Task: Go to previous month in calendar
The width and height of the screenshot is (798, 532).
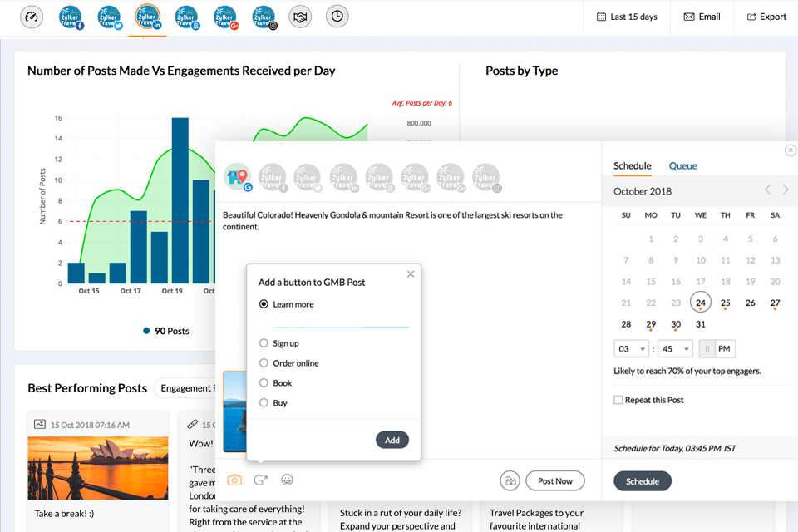Action: point(767,190)
